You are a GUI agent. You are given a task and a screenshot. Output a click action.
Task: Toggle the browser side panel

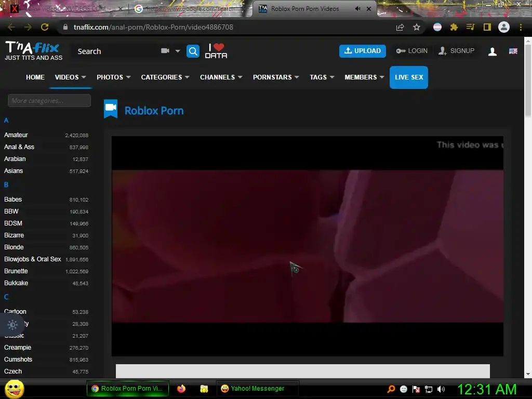point(487,27)
